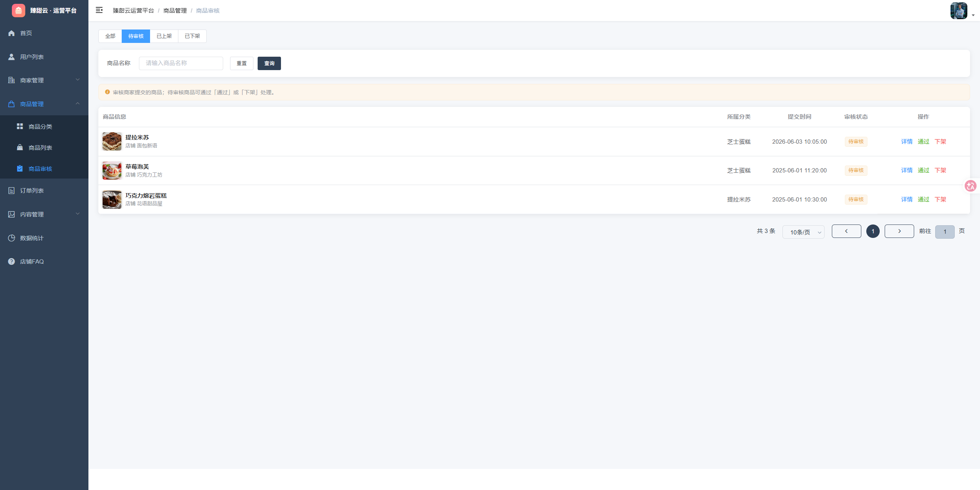This screenshot has width=980, height=490.
Task: Select the 待审核 tab
Action: click(136, 36)
